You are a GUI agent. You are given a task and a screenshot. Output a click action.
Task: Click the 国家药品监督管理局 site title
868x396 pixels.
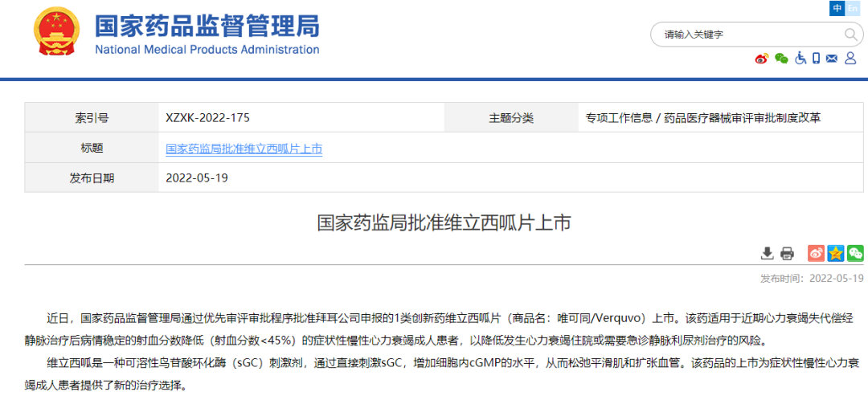pos(207,25)
